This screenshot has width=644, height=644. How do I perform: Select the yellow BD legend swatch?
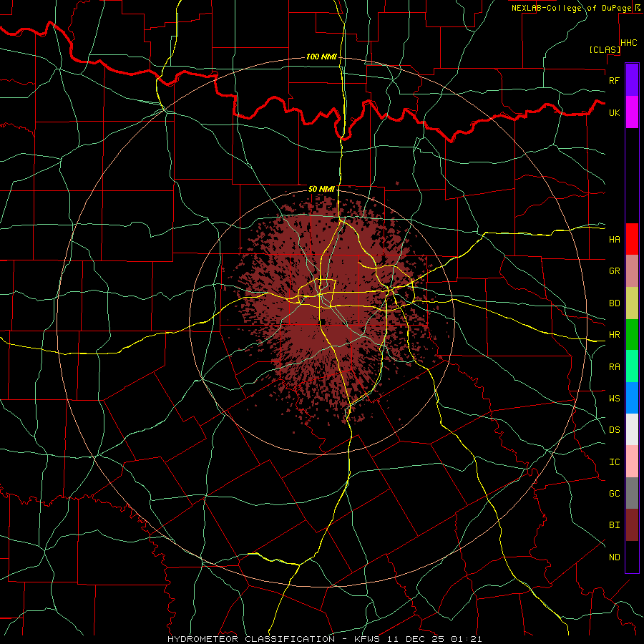[x=632, y=303]
